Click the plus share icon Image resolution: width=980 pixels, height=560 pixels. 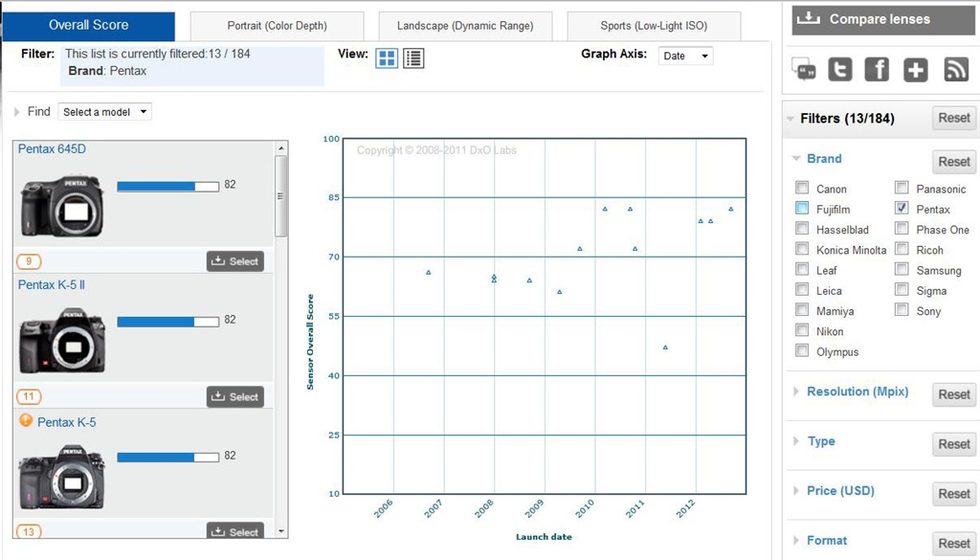pos(916,70)
